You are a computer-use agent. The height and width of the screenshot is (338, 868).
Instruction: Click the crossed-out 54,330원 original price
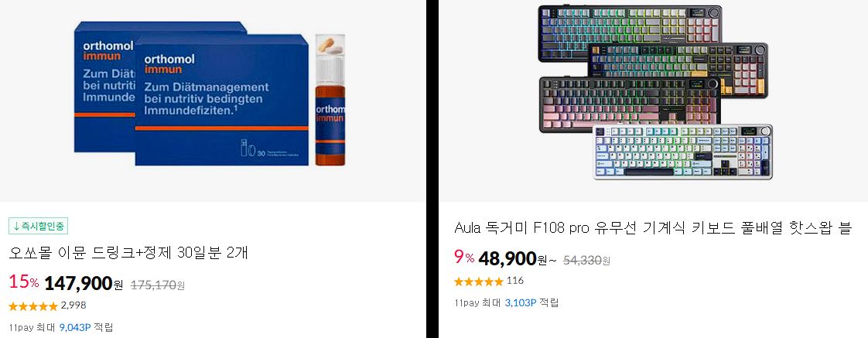586,260
